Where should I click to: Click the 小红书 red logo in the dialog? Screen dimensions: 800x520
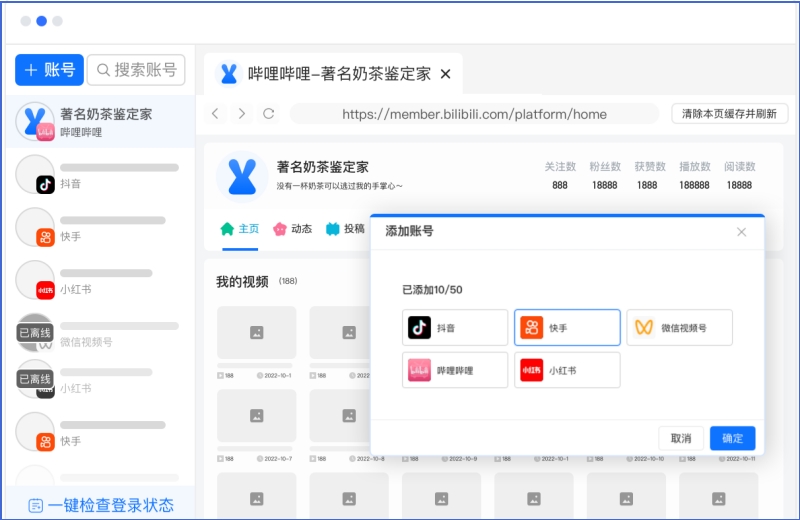(x=532, y=370)
